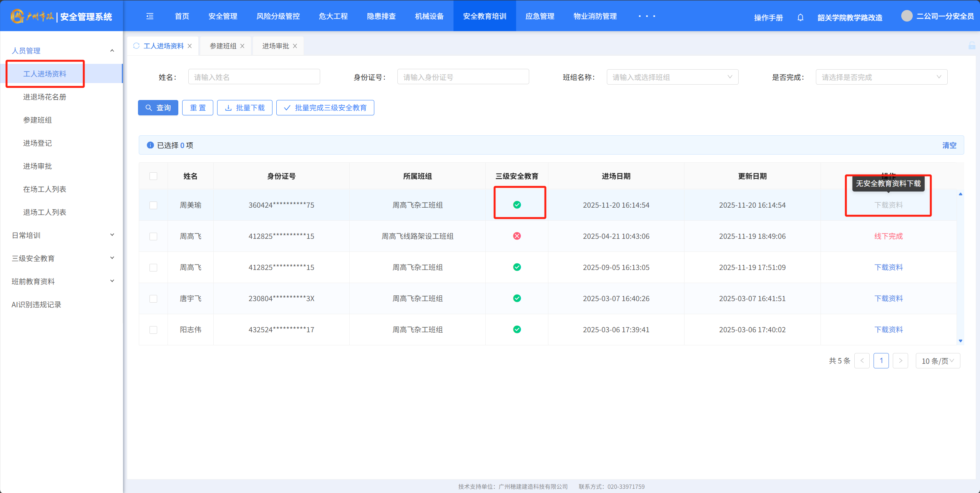Check the row checkbox for 周美瑜
The width and height of the screenshot is (980, 493).
click(153, 205)
